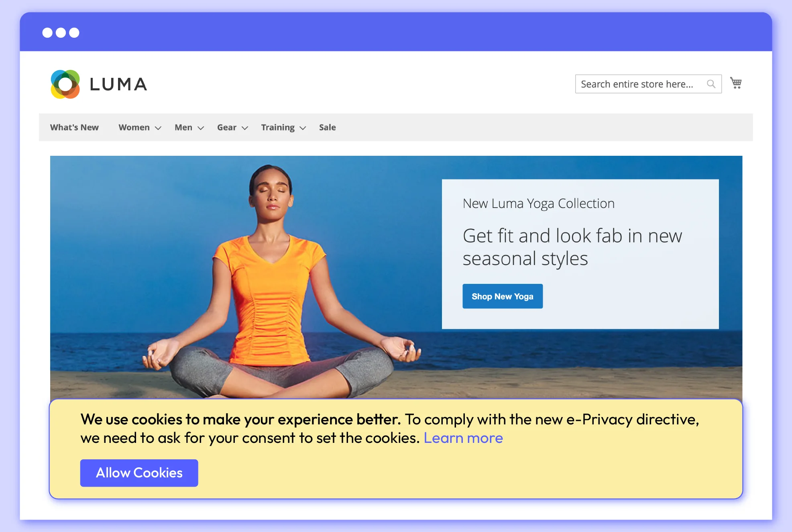The image size is (792, 532).
Task: Select the Women category label
Action: 134,127
